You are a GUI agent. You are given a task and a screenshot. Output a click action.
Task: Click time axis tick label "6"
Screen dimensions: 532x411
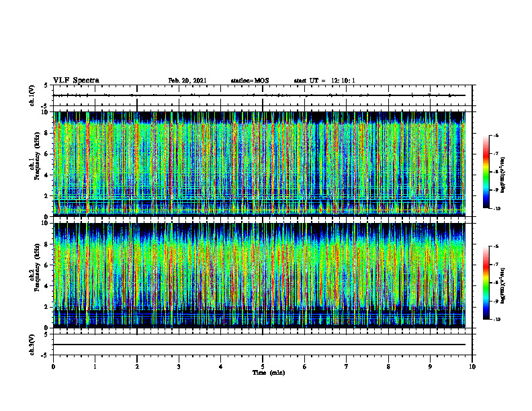[305, 367]
